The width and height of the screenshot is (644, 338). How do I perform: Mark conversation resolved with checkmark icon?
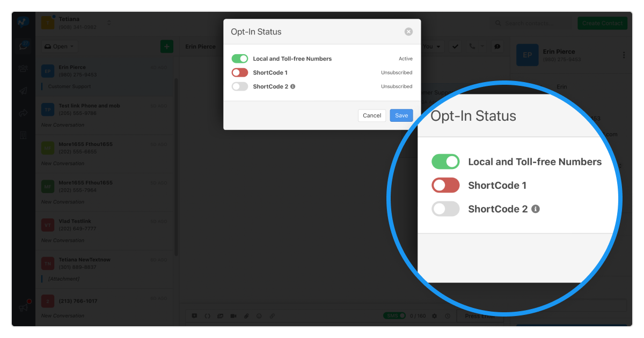click(455, 47)
